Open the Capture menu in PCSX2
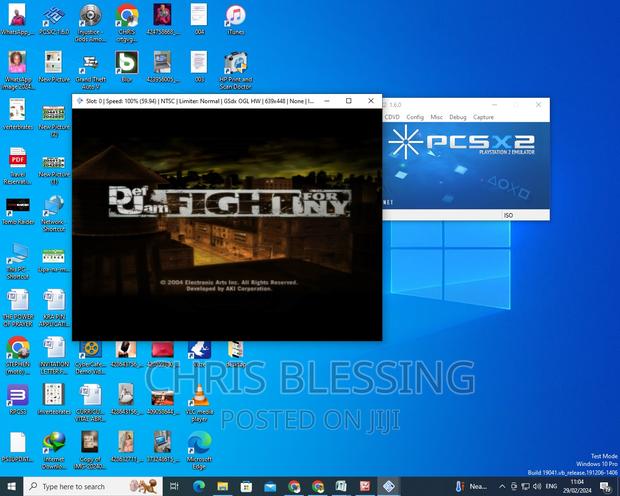620x496 pixels. coord(484,117)
